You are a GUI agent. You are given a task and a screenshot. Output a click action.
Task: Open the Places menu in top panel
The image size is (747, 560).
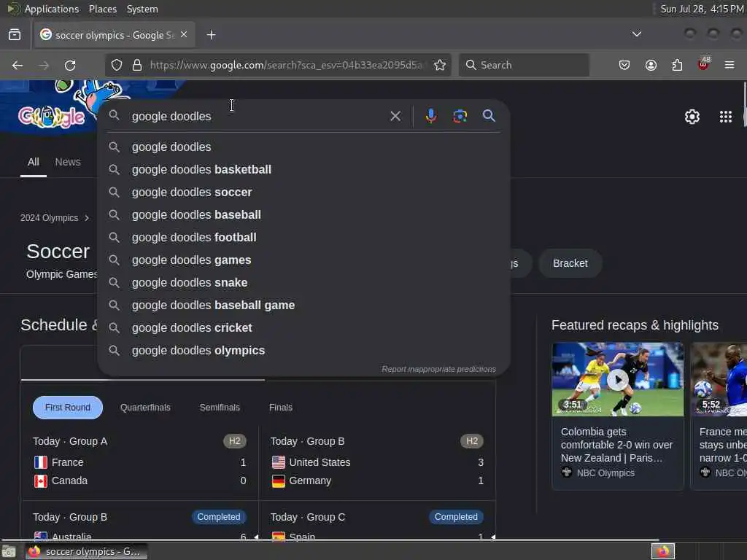click(x=102, y=9)
